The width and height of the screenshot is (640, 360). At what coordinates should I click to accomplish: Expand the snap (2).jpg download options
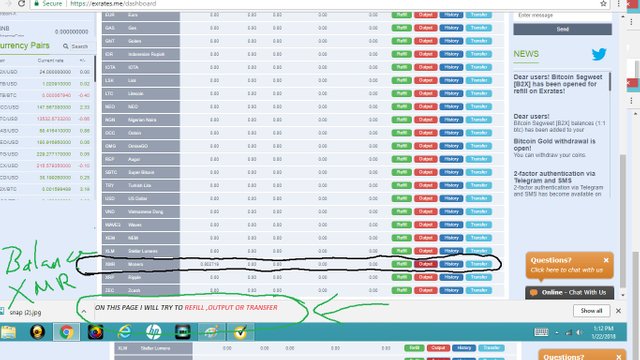pyautogui.click(x=84, y=311)
